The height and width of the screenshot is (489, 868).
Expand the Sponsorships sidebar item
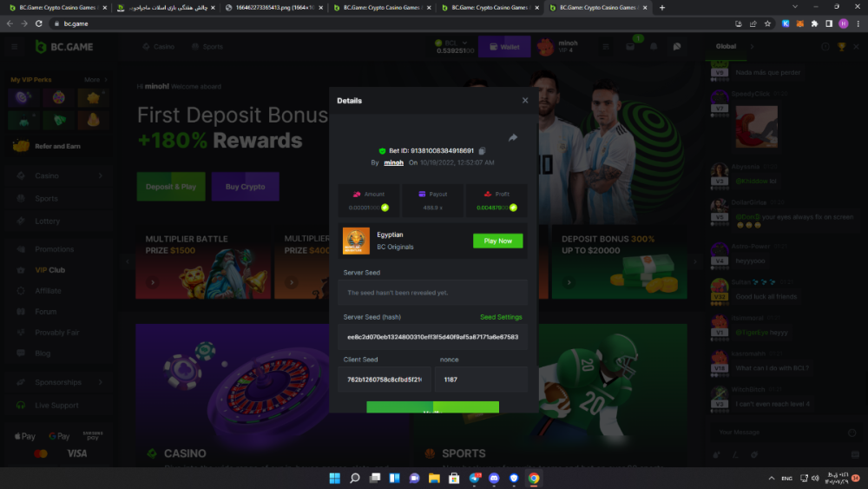coord(100,382)
